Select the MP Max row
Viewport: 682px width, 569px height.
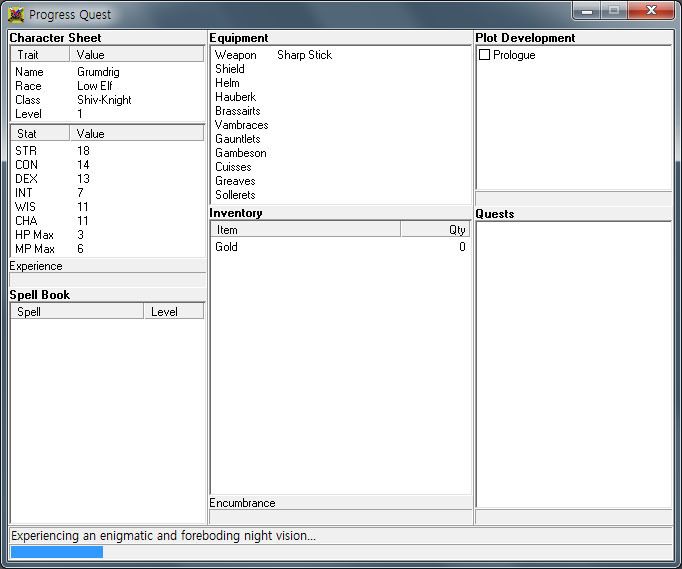click(107, 248)
